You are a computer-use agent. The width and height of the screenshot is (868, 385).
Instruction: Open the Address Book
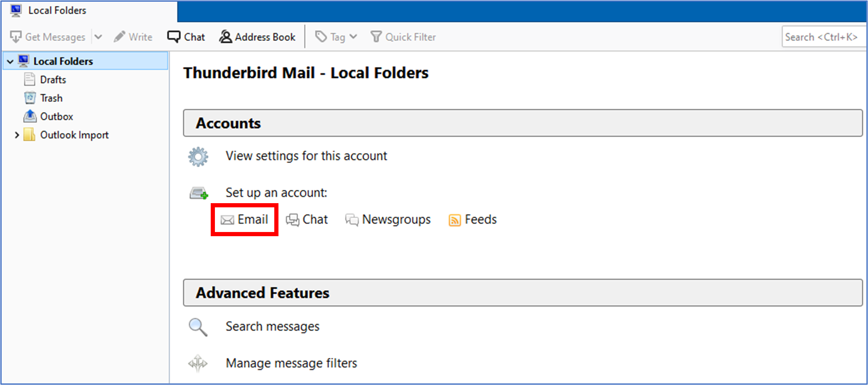[x=257, y=37]
